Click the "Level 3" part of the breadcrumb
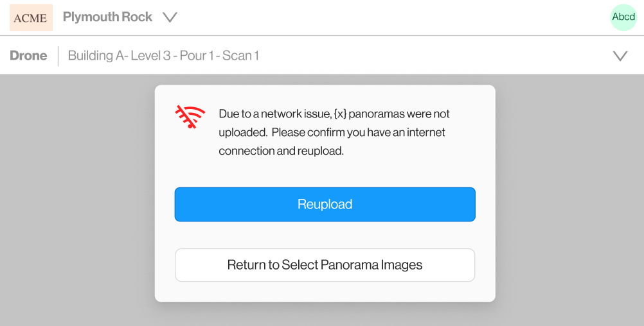The height and width of the screenshot is (326, 644). coord(150,56)
